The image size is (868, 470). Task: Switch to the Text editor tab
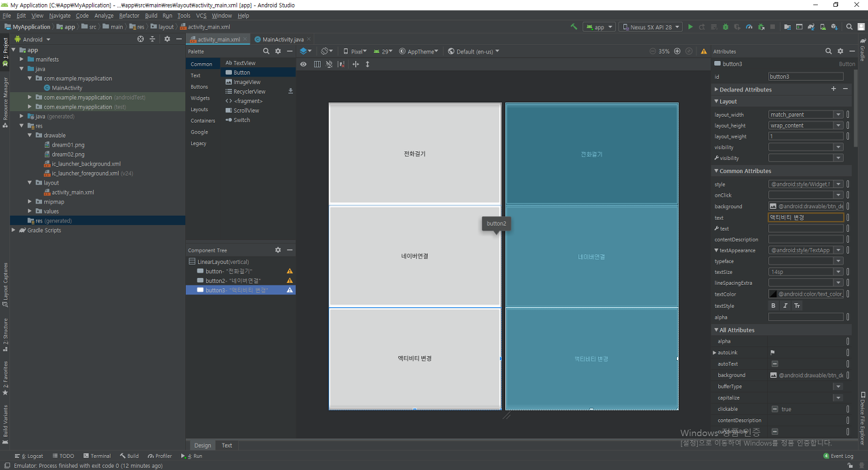pos(226,446)
